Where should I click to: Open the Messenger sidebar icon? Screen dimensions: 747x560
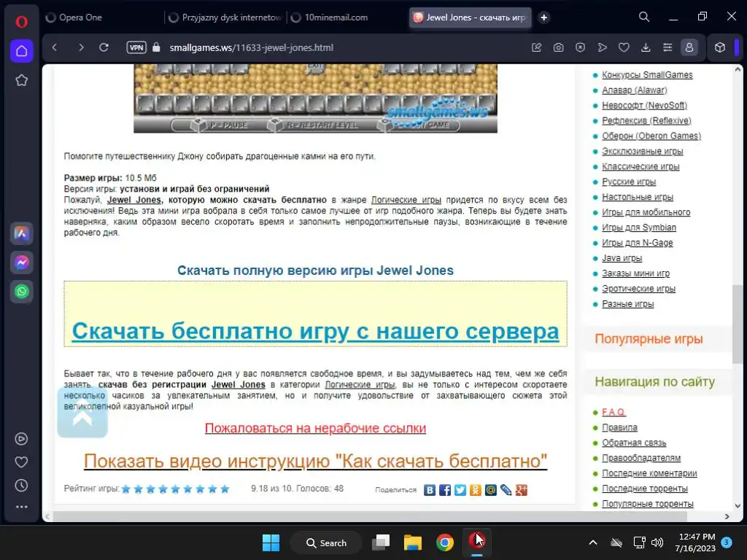(x=21, y=262)
